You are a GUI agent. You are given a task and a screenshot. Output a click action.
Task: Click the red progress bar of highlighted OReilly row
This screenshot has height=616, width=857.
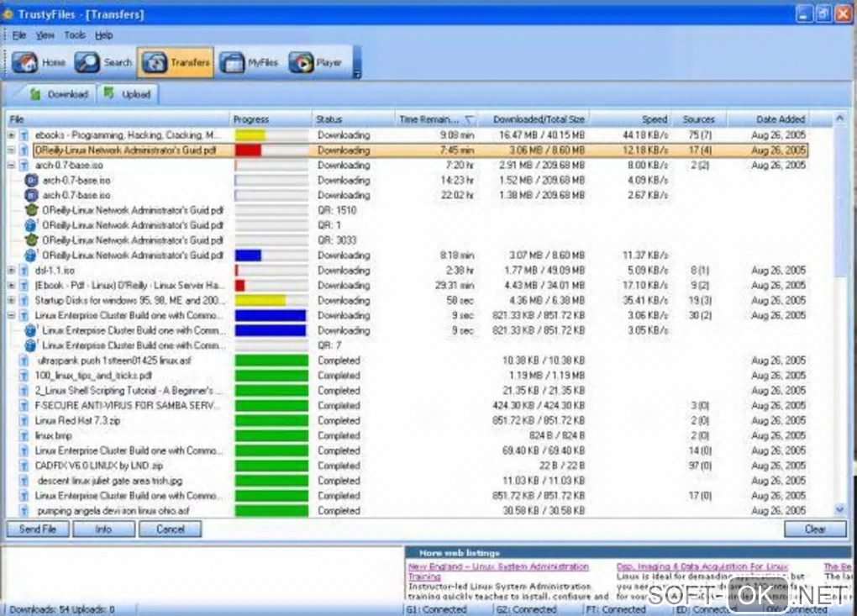[x=248, y=150]
